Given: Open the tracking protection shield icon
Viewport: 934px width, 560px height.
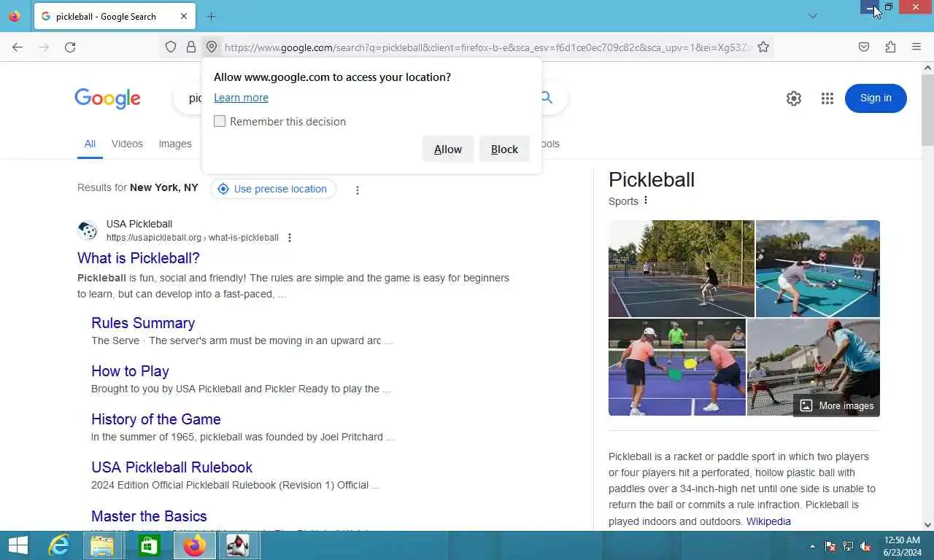Looking at the screenshot, I should pos(171,47).
